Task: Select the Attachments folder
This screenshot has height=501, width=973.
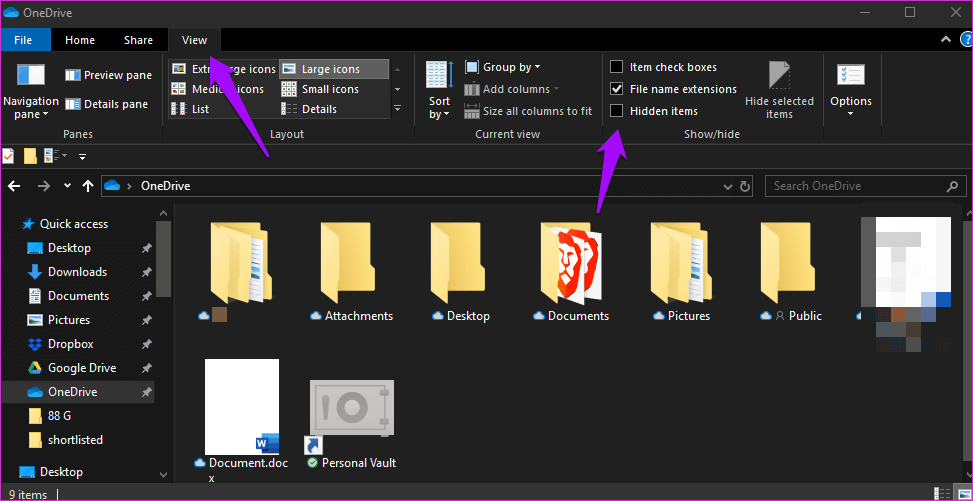Action: coord(352,271)
